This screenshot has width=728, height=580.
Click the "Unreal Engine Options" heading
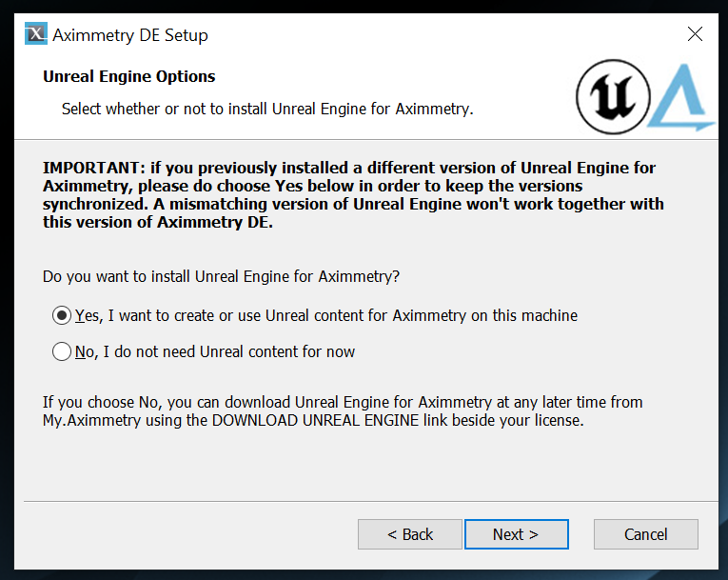click(x=129, y=76)
